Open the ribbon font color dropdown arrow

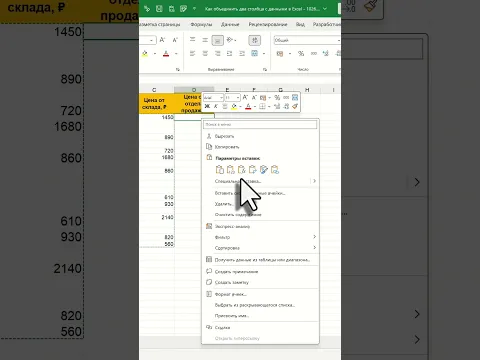(176, 54)
